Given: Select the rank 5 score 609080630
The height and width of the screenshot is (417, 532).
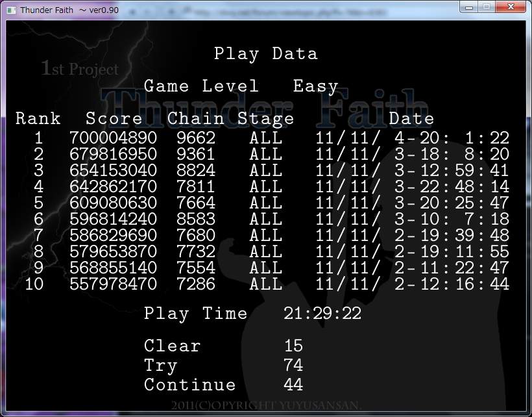Looking at the screenshot, I should (x=113, y=203).
